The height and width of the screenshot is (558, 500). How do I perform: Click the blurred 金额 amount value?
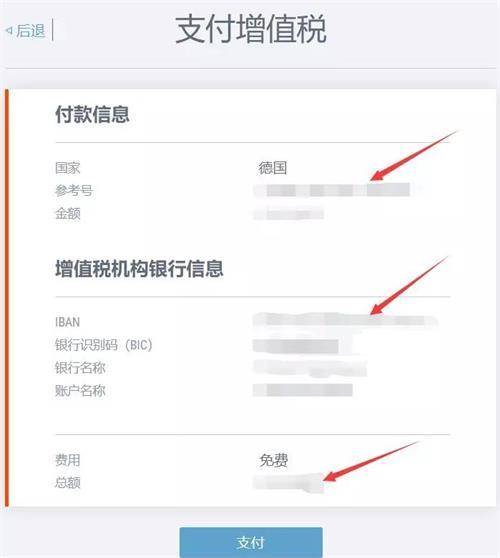click(x=288, y=214)
